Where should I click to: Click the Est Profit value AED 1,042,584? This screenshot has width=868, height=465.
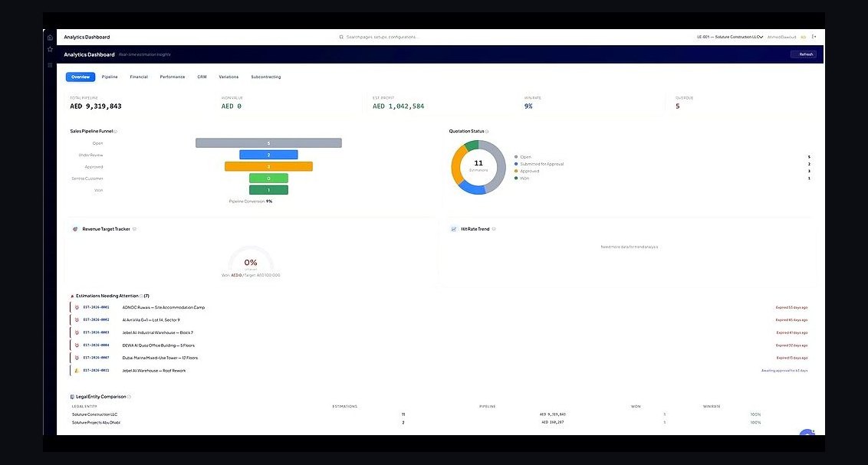tap(399, 106)
